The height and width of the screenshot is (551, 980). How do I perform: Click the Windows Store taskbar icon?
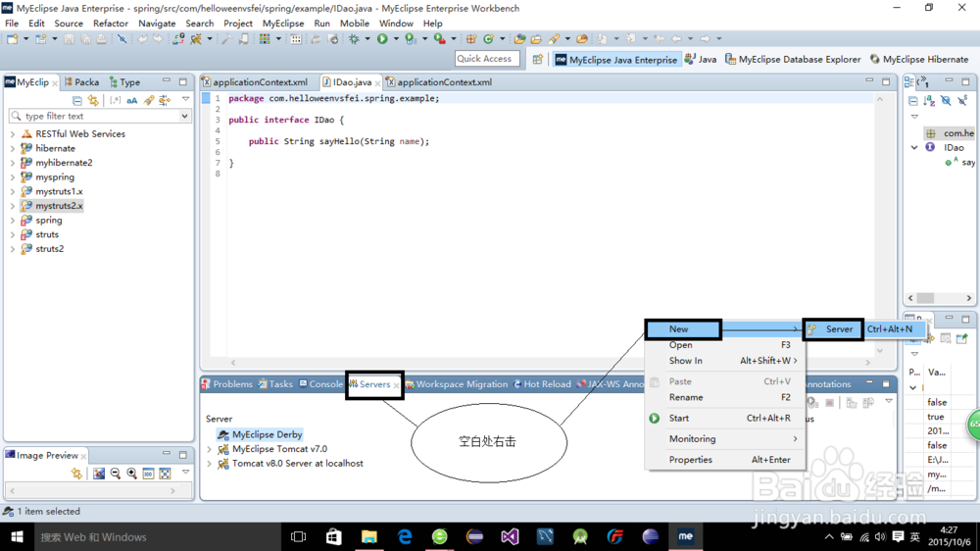[x=334, y=536]
